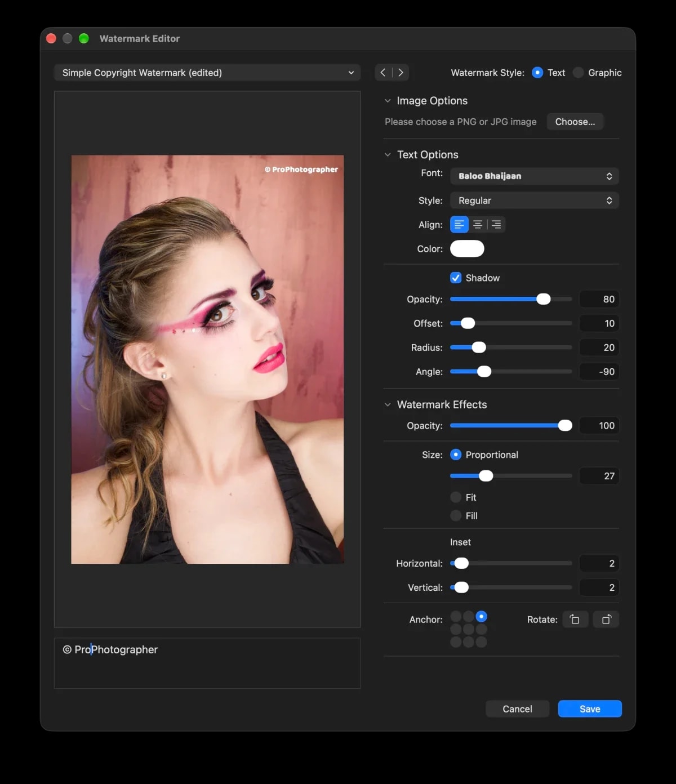Collapse the Text Options section
The width and height of the screenshot is (676, 784).
tap(388, 155)
